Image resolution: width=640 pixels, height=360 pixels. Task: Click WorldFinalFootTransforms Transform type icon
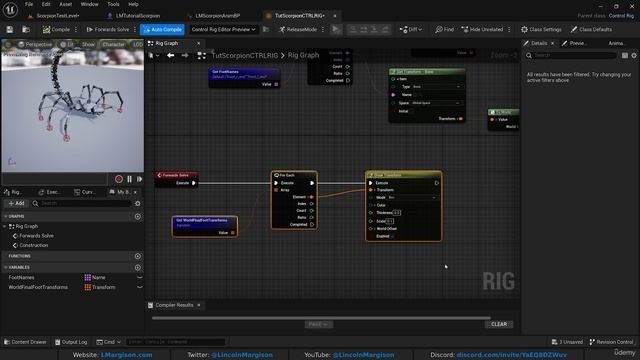click(88, 287)
